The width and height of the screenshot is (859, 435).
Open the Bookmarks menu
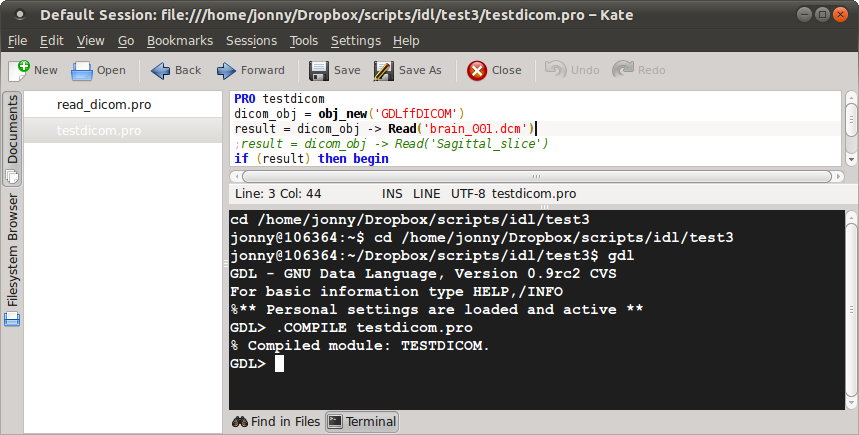(x=180, y=41)
